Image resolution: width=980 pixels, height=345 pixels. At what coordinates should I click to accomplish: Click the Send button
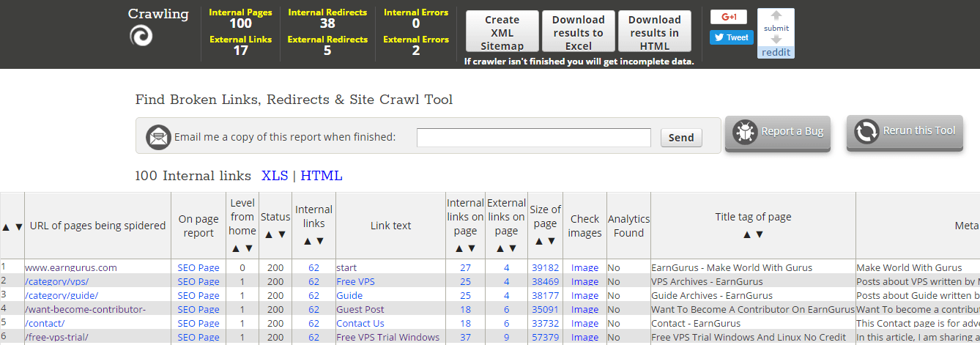tap(681, 138)
